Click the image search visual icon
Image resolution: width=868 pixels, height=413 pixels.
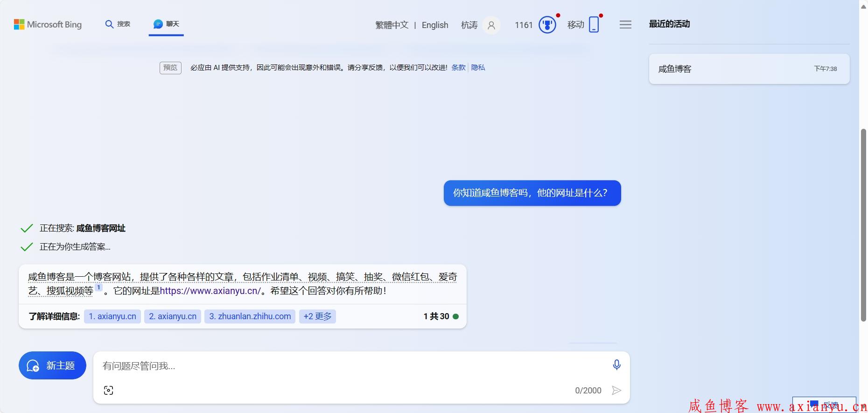coord(109,391)
